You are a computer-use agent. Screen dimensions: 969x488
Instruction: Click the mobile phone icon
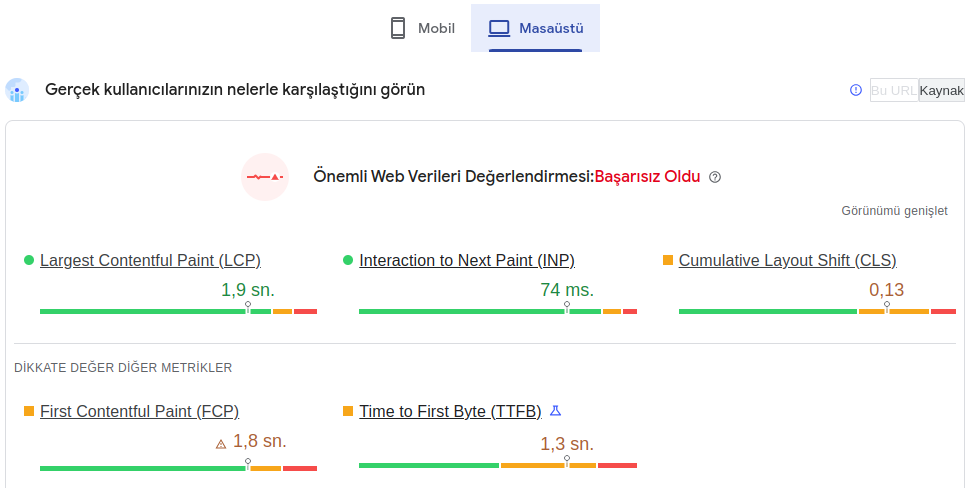pos(398,28)
